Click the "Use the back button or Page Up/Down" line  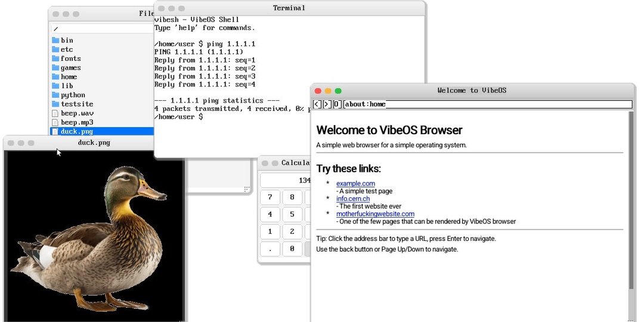[x=387, y=249]
